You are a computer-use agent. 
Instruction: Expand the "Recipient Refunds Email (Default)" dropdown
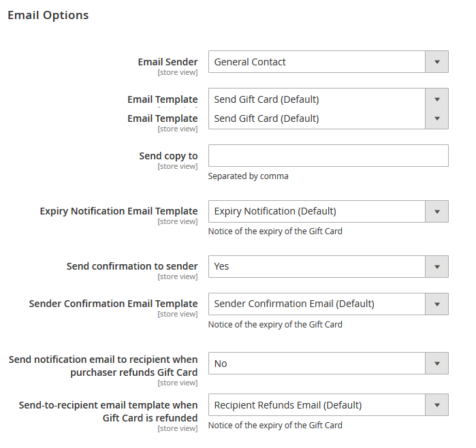[328, 405]
